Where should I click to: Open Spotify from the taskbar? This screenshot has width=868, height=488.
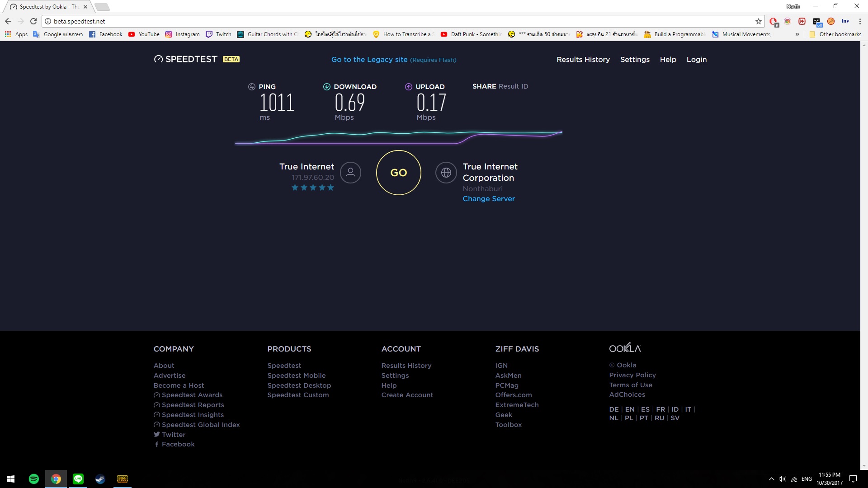34,479
